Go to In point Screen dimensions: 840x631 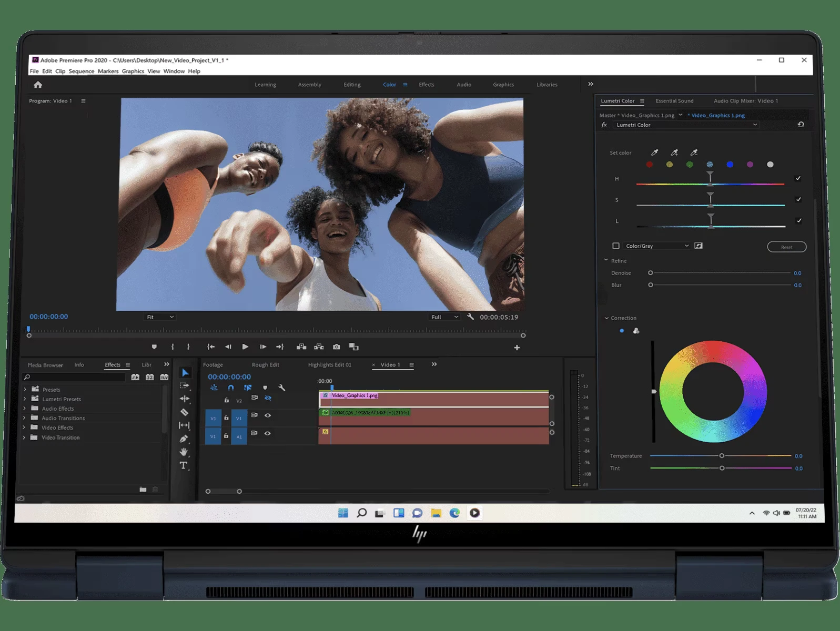(211, 347)
